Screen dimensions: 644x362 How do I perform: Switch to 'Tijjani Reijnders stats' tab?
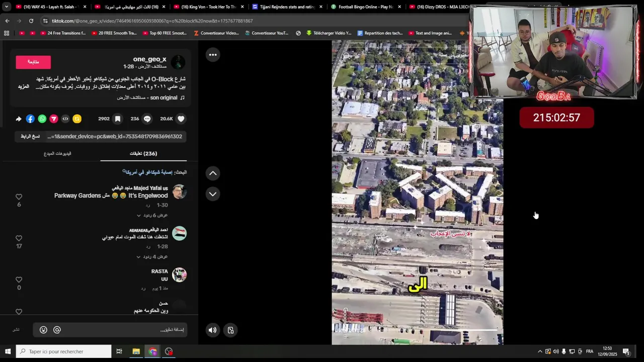tap(287, 7)
